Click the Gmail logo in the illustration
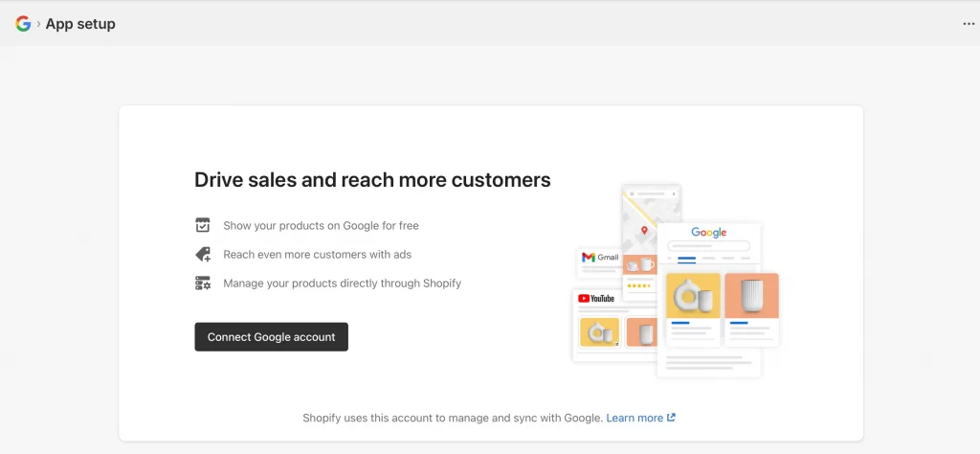The height and width of the screenshot is (454, 980). point(600,258)
